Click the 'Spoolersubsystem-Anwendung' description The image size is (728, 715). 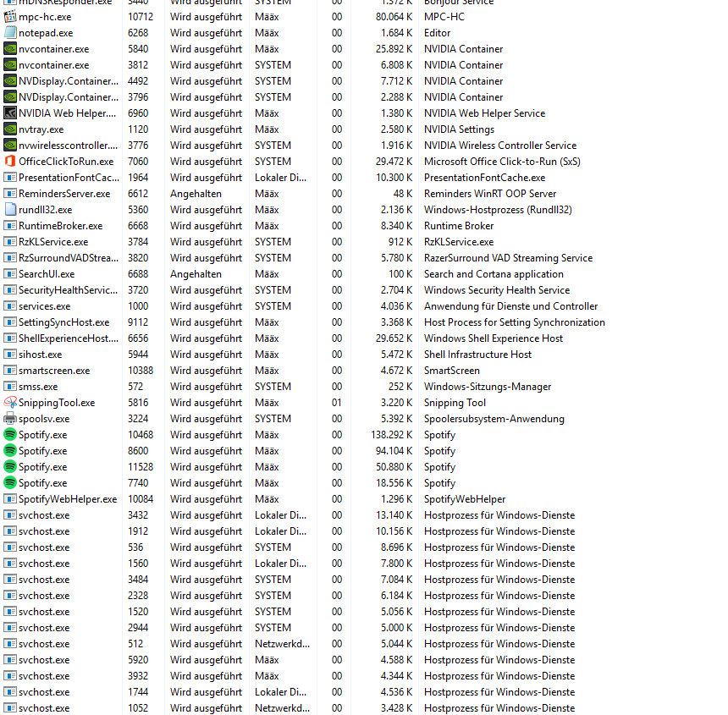point(494,419)
